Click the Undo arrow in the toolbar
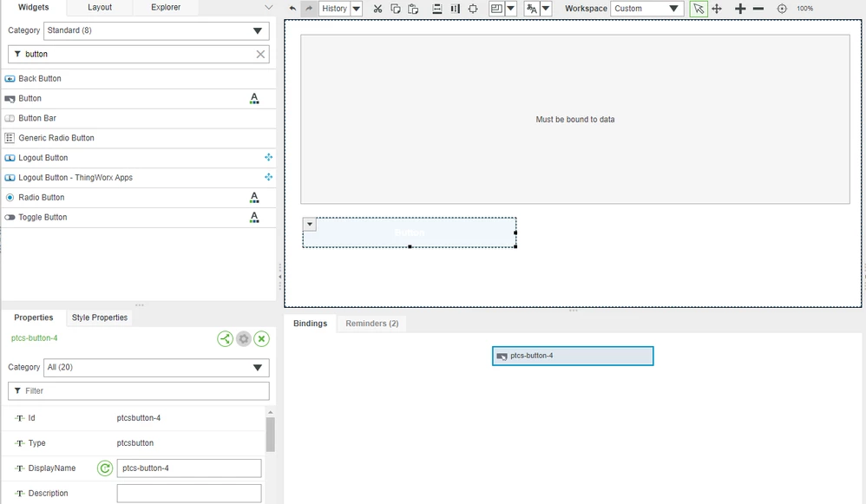The height and width of the screenshot is (504, 866). (292, 9)
